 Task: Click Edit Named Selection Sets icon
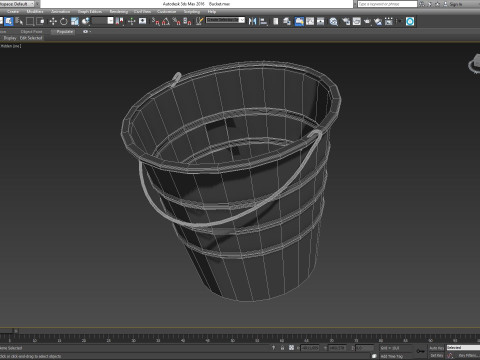[199, 21]
